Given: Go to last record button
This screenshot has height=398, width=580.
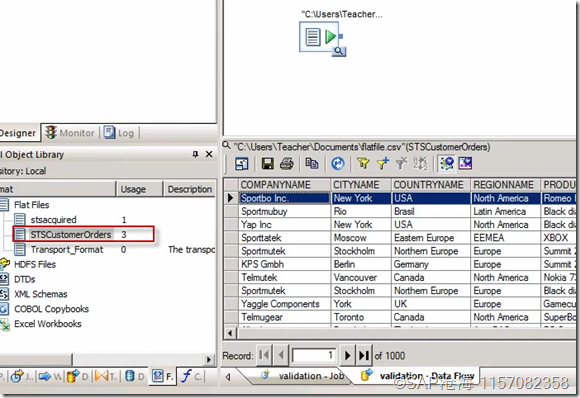Looking at the screenshot, I should pyautogui.click(x=364, y=355).
